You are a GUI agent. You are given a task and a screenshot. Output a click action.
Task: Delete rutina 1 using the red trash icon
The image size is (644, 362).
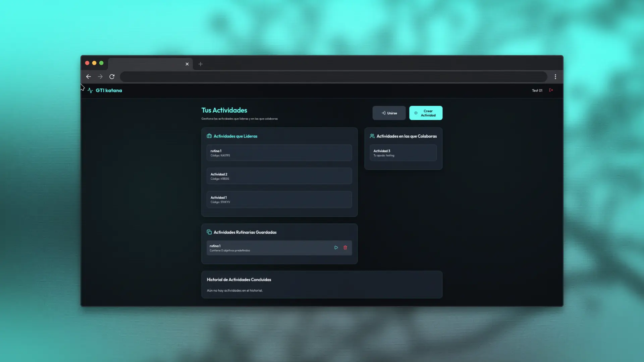click(x=345, y=248)
